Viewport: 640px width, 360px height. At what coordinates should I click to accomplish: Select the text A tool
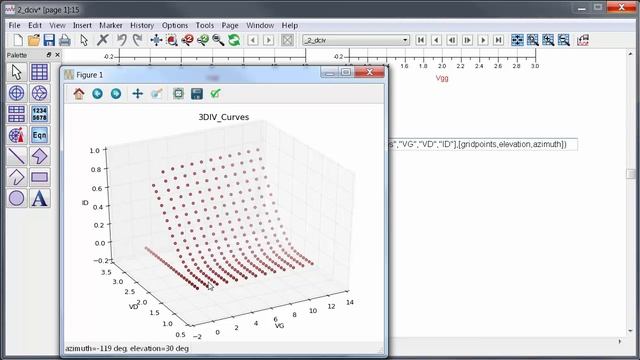click(x=40, y=198)
